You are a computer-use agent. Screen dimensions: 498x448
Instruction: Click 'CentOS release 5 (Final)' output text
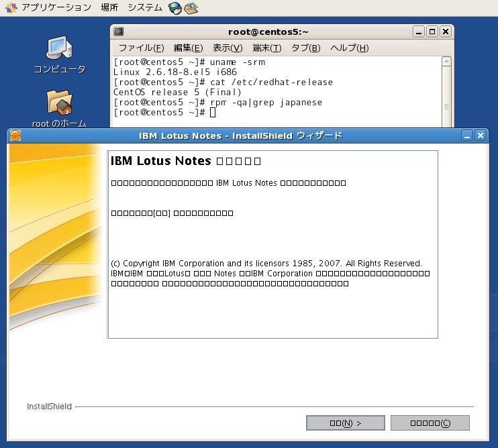click(177, 93)
